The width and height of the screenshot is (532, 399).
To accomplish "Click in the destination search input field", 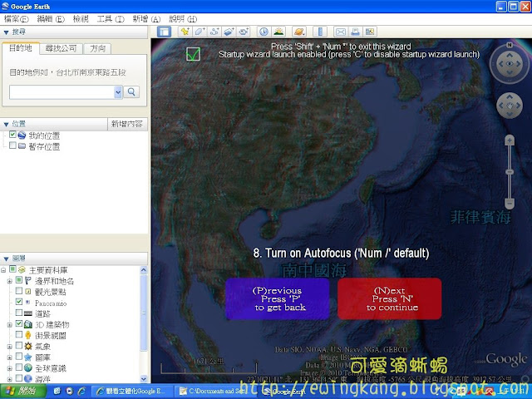I will (x=62, y=92).
